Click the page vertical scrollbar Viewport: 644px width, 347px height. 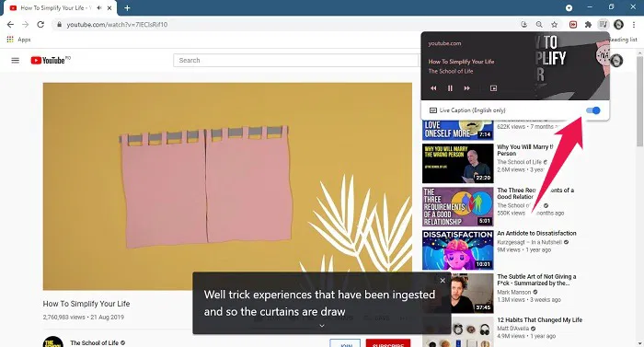pyautogui.click(x=639, y=100)
